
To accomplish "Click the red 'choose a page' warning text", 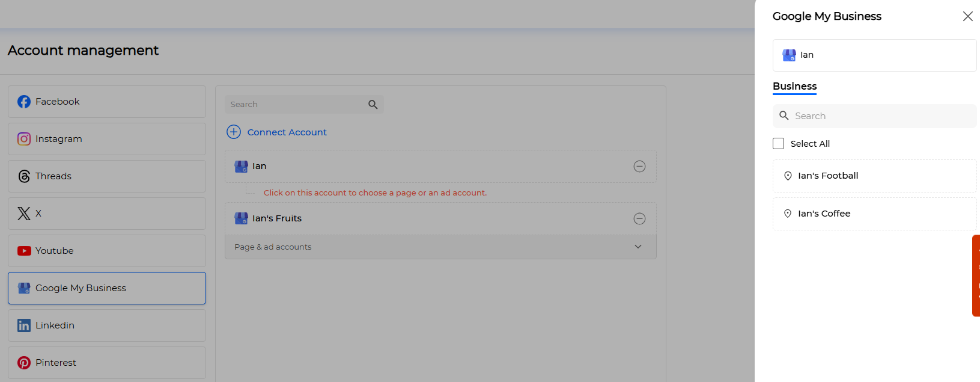I will [x=375, y=193].
